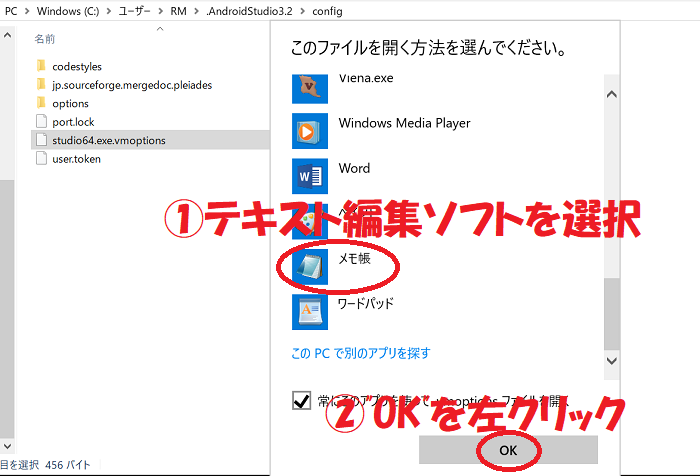Go to .AndroidStudio3.2 breadcrumb segment

point(249,11)
